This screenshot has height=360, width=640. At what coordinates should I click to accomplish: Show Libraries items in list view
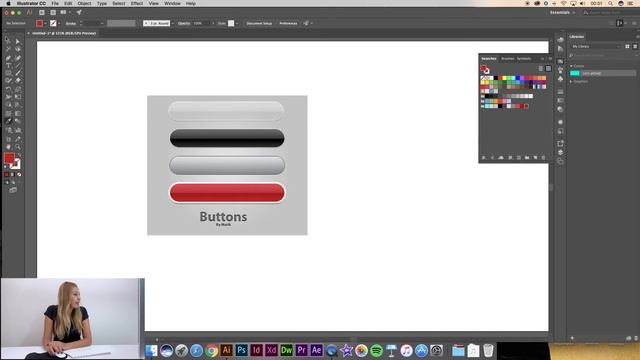pyautogui.click(x=635, y=47)
